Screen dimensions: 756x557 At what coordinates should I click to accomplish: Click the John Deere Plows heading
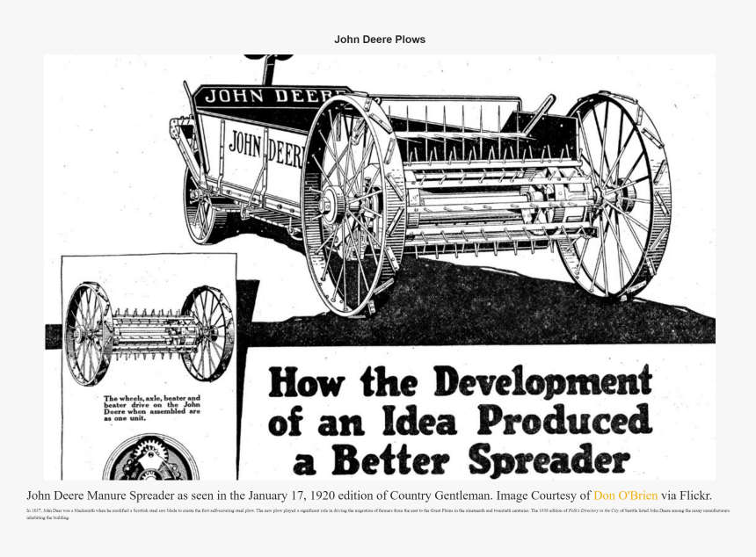pos(380,40)
